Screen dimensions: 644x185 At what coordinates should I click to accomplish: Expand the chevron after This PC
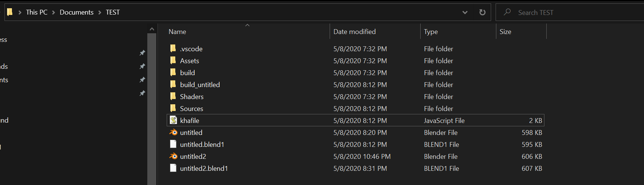click(x=53, y=12)
